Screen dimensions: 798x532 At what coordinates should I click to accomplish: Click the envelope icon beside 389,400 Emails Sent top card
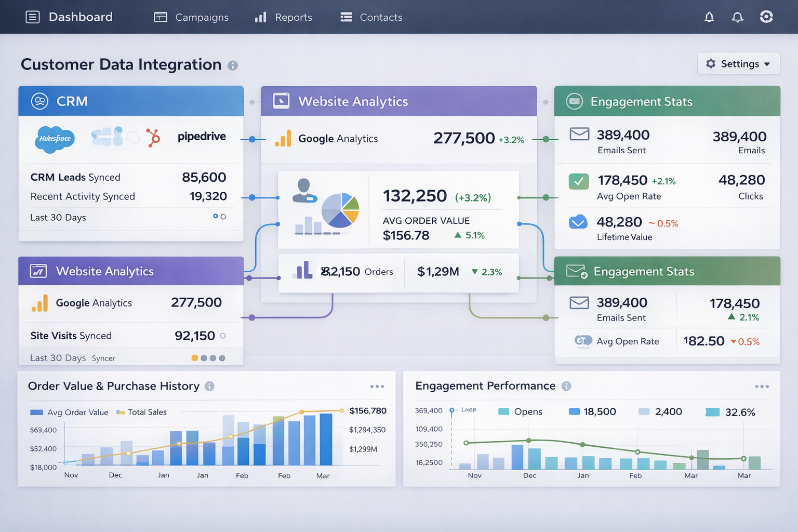click(579, 134)
